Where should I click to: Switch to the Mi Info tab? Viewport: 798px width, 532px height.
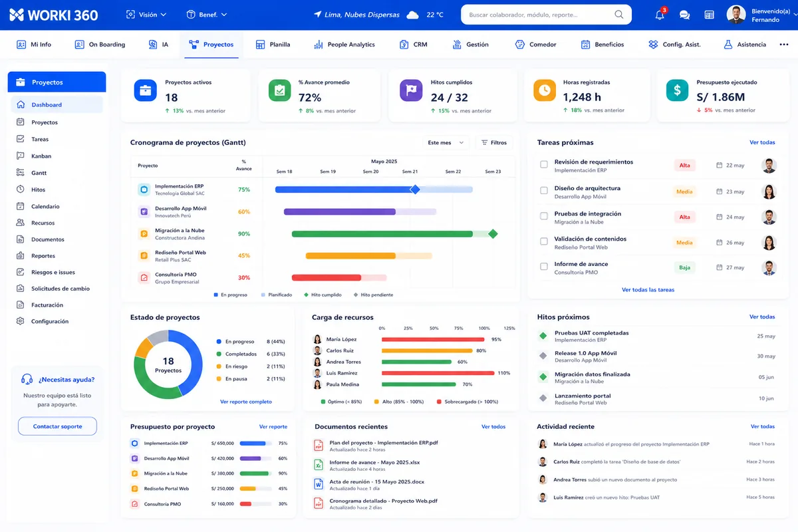pos(34,45)
